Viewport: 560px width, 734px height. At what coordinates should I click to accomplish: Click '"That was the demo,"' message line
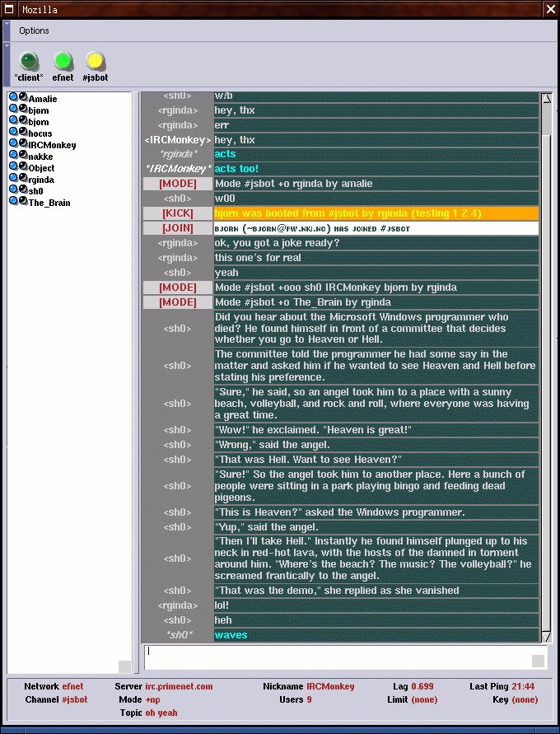pos(376,591)
